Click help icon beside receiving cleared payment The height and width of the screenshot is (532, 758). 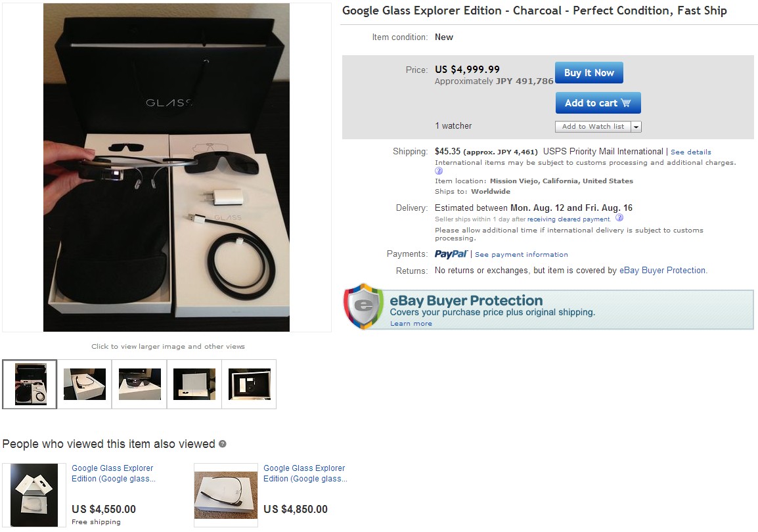coord(619,218)
